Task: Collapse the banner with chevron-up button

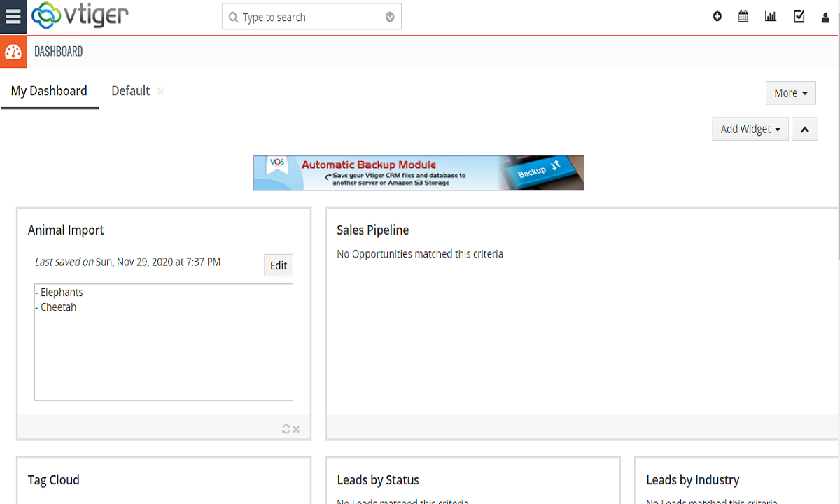Action: click(804, 129)
